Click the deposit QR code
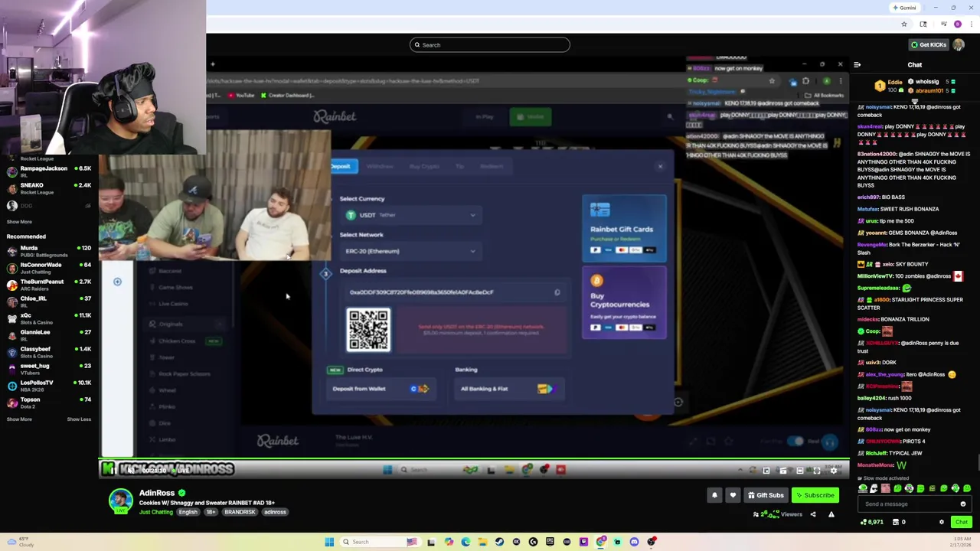 369,330
